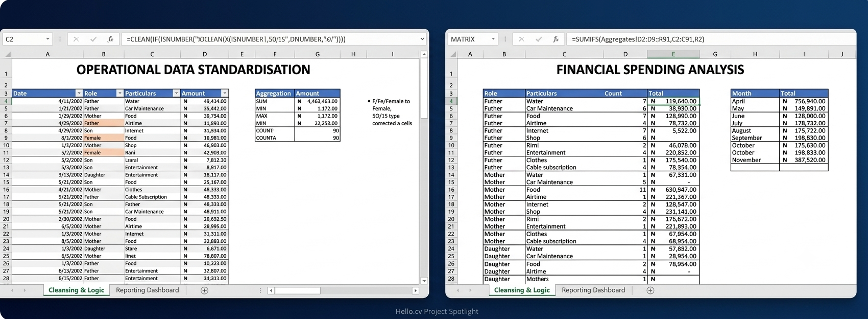Click the vertical scrollbar up arrow in the Operational Data window
868x319 pixels.
pyautogui.click(x=424, y=54)
